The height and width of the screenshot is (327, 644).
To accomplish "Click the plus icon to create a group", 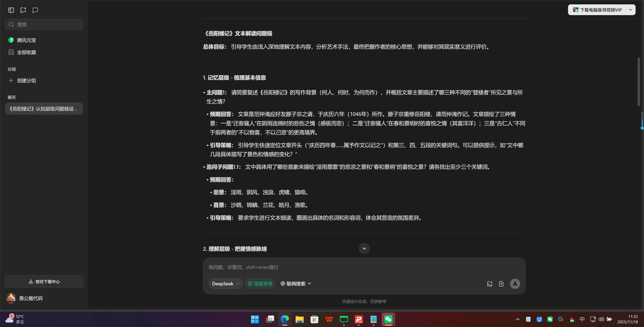I will 11,80.
